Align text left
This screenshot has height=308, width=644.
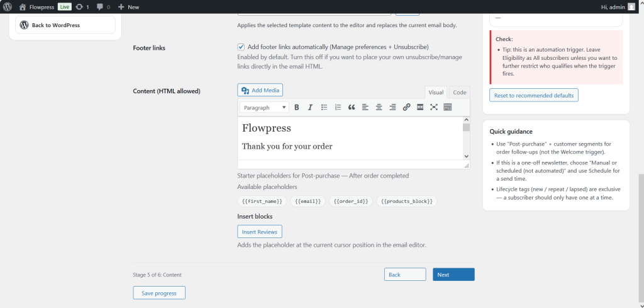point(365,107)
